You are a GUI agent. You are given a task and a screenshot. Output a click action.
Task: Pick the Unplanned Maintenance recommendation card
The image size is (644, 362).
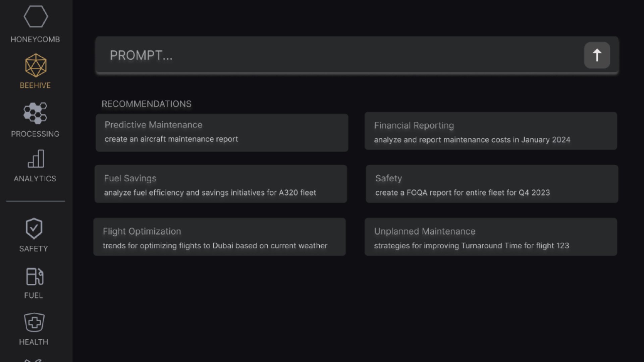click(x=491, y=237)
